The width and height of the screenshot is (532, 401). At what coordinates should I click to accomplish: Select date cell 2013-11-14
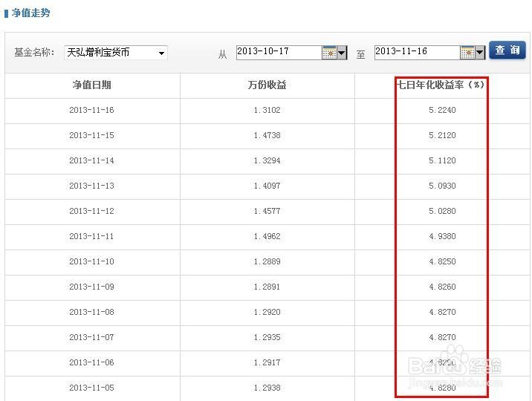point(91,160)
